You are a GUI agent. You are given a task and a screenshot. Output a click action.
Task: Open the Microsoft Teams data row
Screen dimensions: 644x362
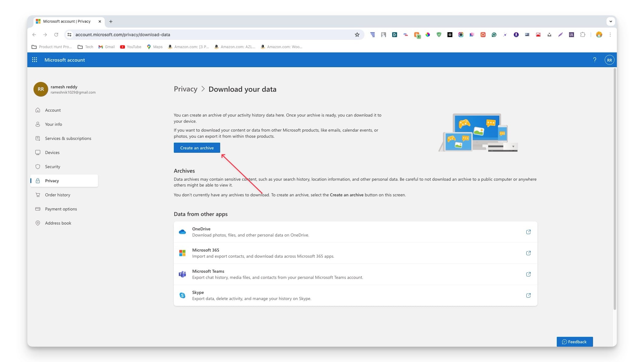point(355,274)
